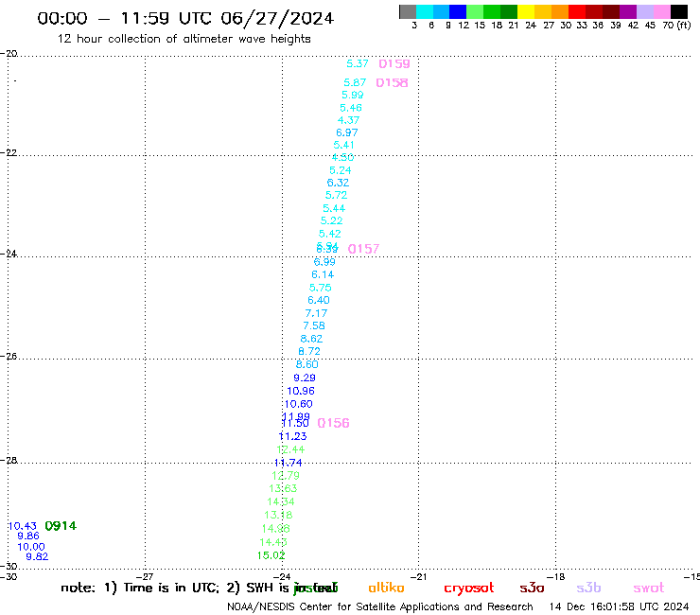700x615 pixels.
Task: Select the 8.72 value
Action: [x=309, y=351]
